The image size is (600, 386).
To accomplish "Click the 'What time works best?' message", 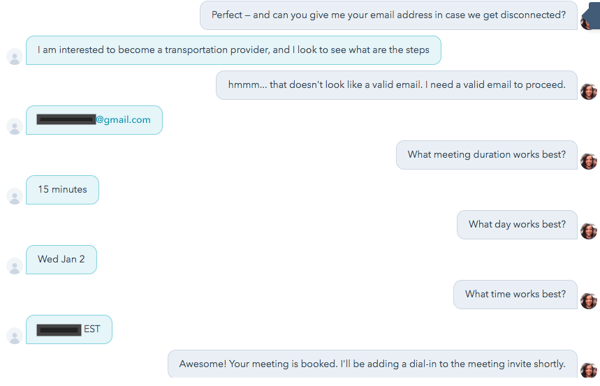I will point(515,295).
